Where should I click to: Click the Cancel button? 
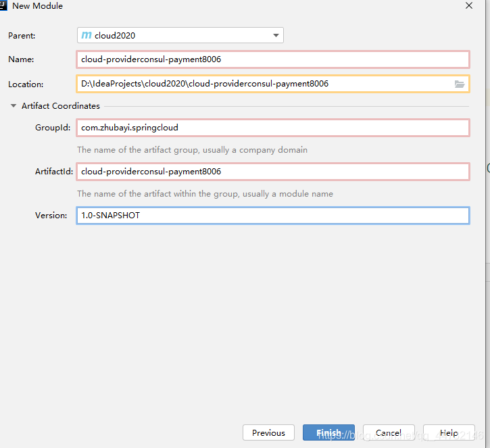coord(389,432)
